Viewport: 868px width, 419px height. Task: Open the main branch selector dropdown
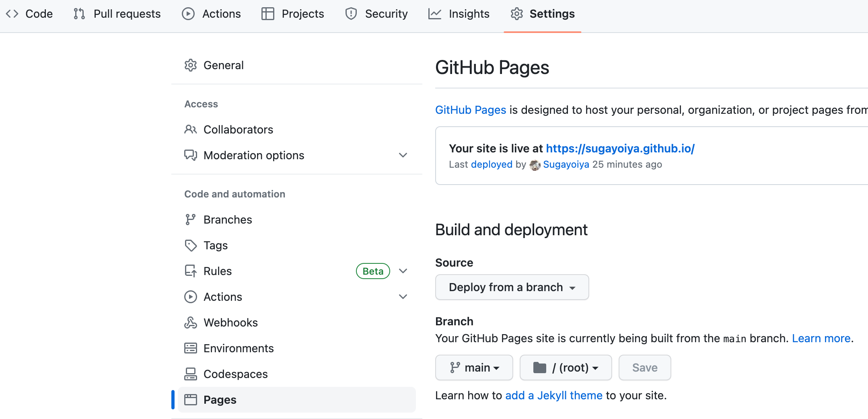474,368
